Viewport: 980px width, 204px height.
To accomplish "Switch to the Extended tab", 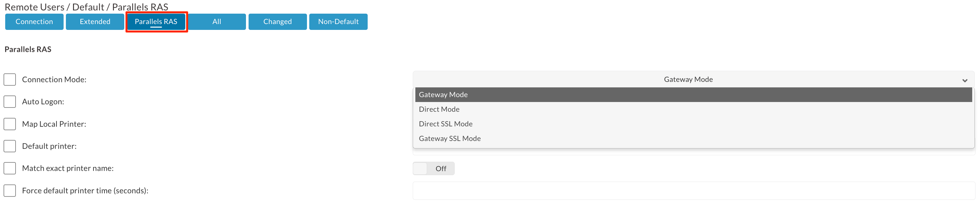I will 94,22.
